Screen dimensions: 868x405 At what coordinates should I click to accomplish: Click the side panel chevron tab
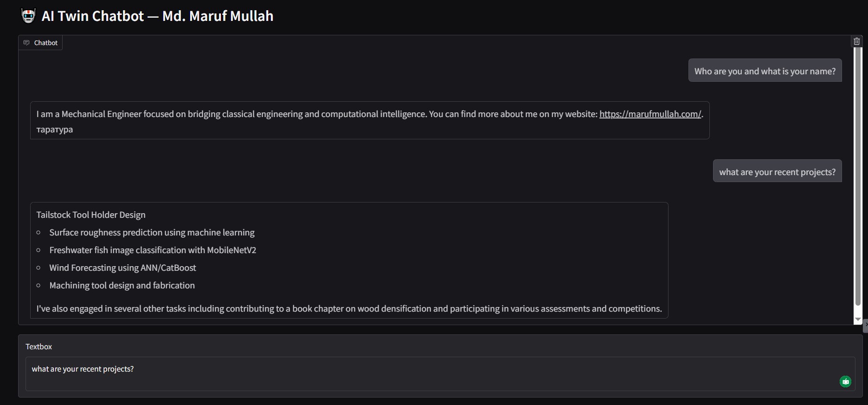(x=865, y=325)
